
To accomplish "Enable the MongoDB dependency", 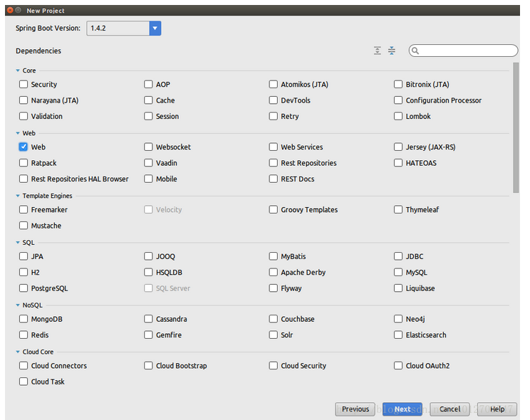I will pyautogui.click(x=24, y=319).
